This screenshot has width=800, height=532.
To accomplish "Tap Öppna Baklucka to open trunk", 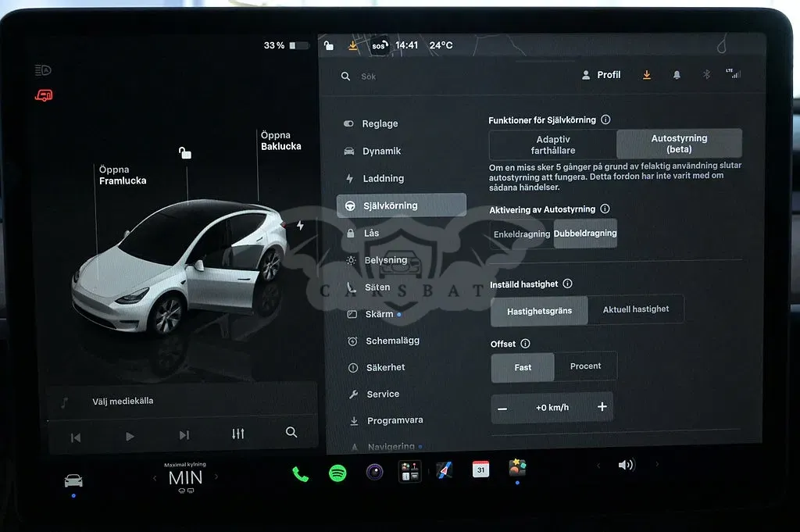I will click(x=280, y=141).
